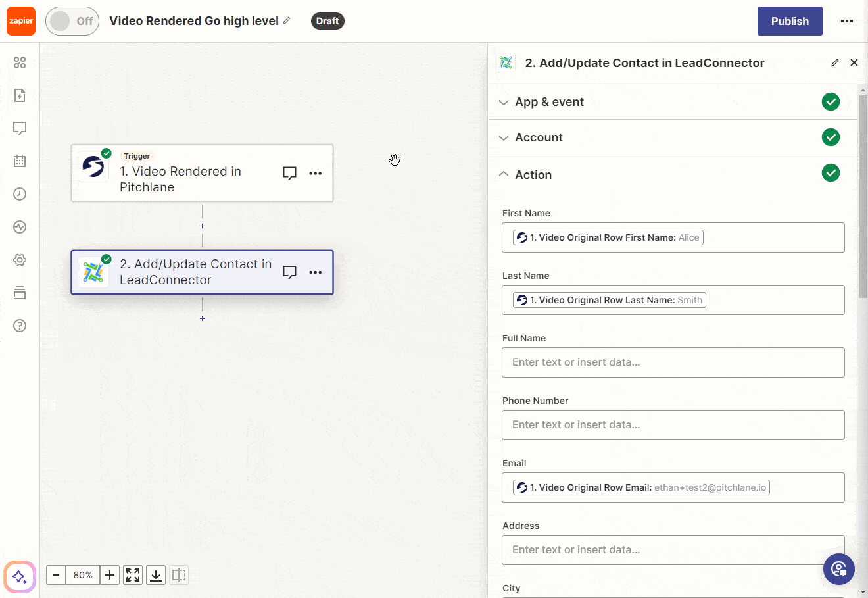Click the 80% zoom level field
Viewport: 868px width, 598px height.
pos(83,575)
